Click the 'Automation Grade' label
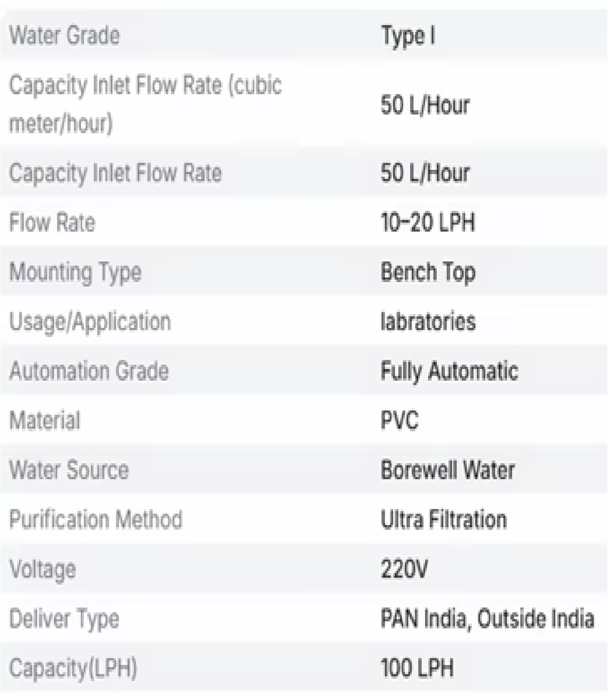This screenshot has width=612, height=700. click(89, 371)
